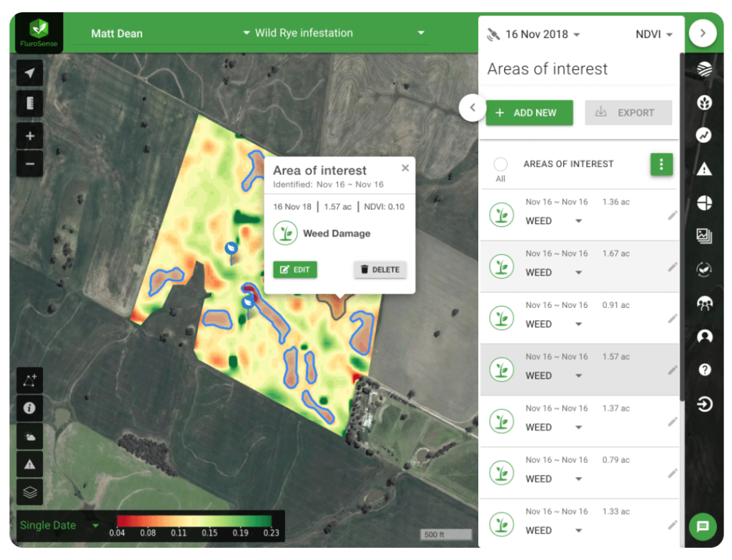
Task: Open the chat support bubble
Action: tap(702, 526)
